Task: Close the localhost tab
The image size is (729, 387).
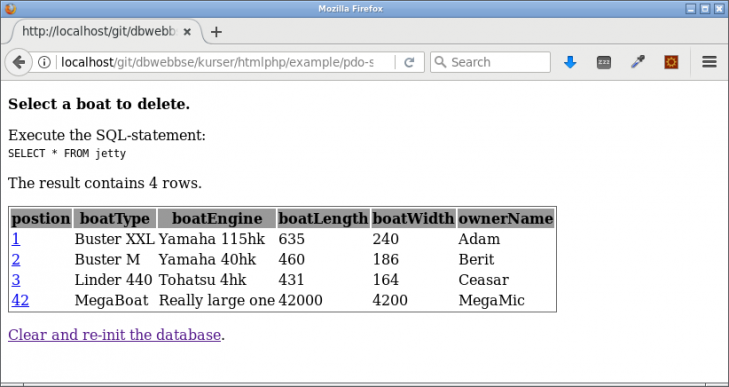Action: [x=187, y=32]
